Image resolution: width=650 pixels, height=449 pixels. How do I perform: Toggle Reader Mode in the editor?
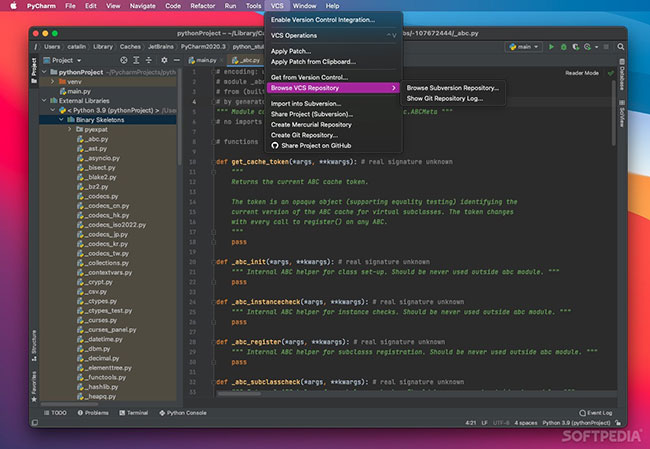click(582, 73)
